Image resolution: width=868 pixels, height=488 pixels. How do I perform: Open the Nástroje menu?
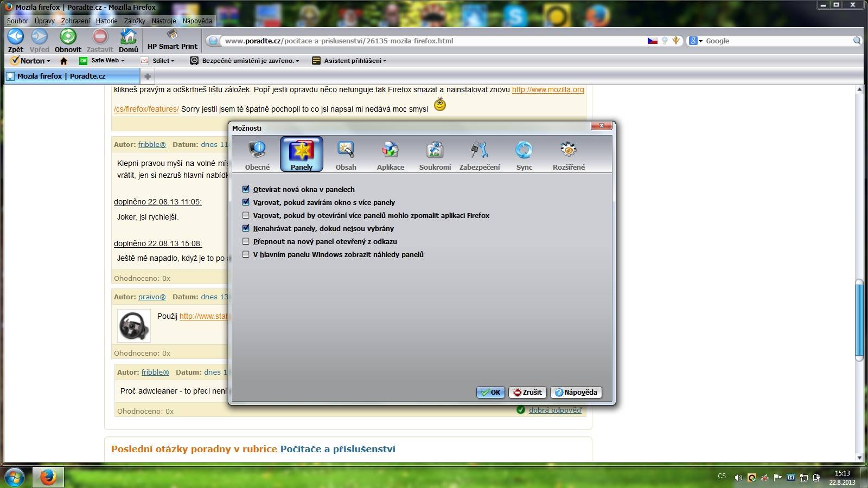(164, 21)
